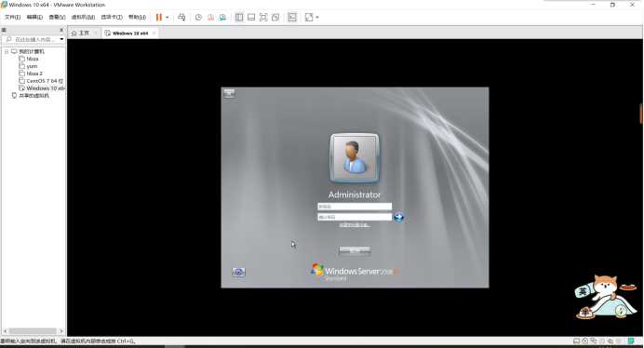The image size is (644, 348).
Task: Click the network adapter status icon
Action: (594, 341)
